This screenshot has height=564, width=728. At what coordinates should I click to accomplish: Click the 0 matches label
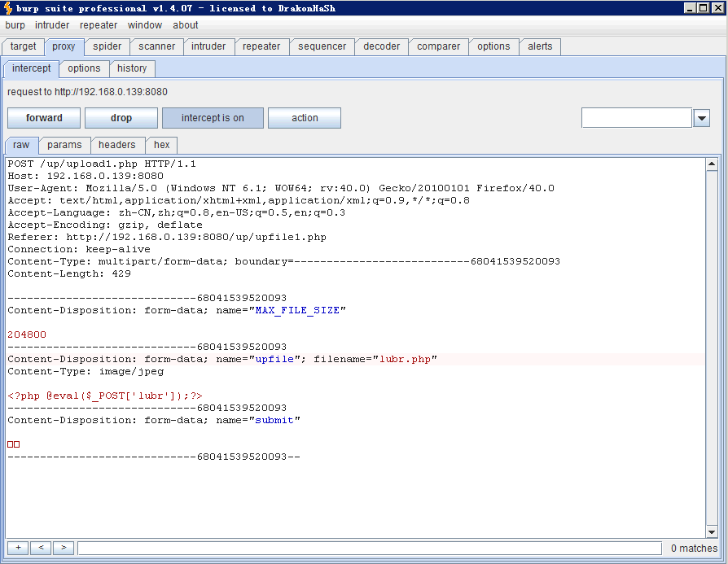tap(694, 549)
